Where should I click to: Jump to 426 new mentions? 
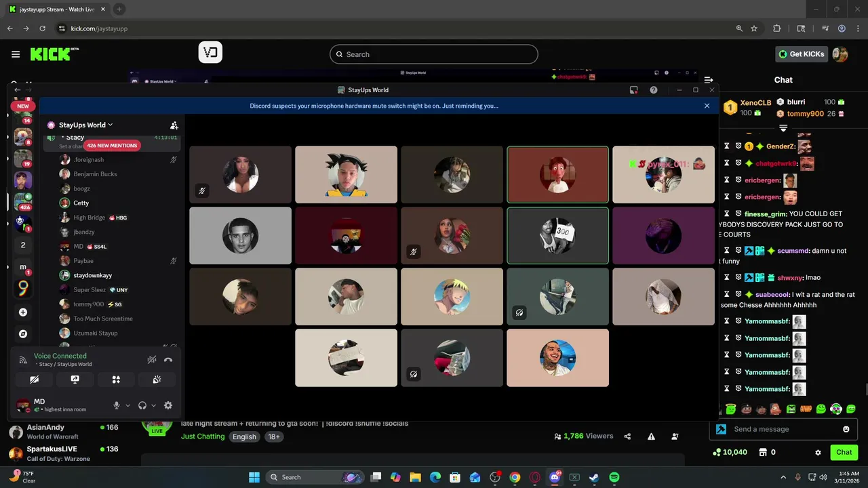pos(112,146)
